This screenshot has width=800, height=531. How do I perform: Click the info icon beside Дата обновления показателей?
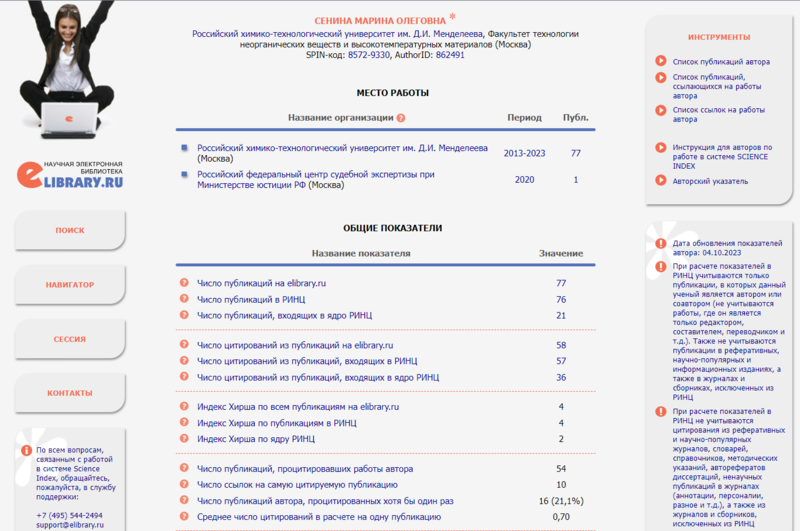point(661,243)
